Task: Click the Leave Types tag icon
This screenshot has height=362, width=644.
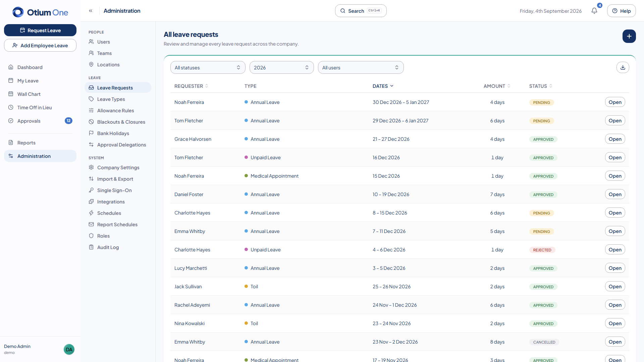Action: pos(91,99)
